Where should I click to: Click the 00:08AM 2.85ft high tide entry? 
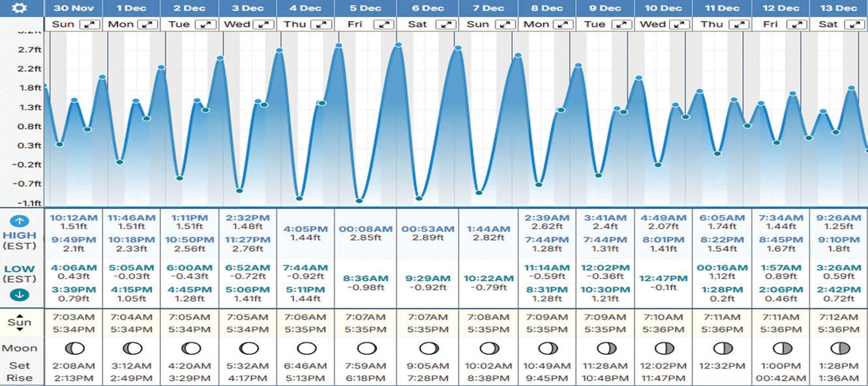pos(366,233)
